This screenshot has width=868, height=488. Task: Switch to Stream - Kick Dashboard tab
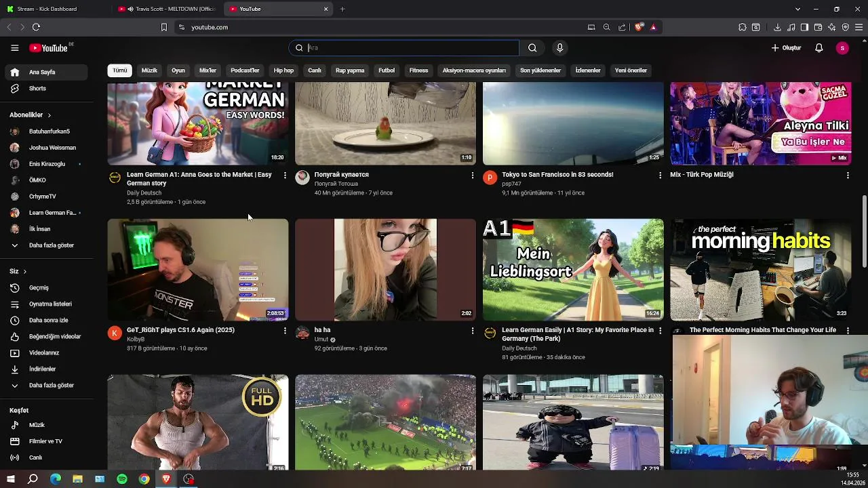56,9
